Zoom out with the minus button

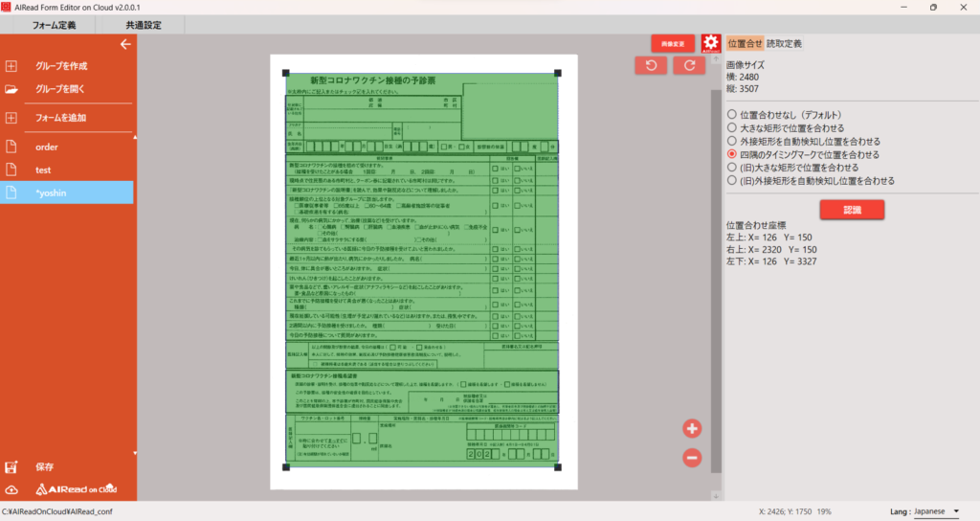pyautogui.click(x=693, y=458)
